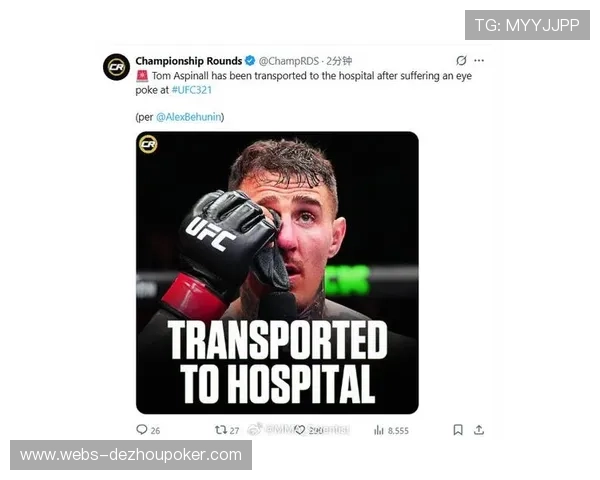
Task: Click the red siren emoji
Action: tap(142, 76)
